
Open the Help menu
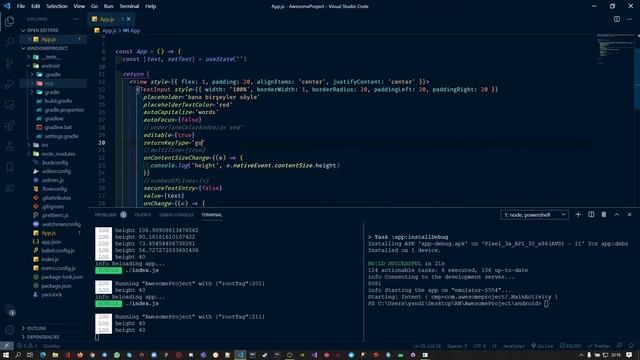pos(151,6)
